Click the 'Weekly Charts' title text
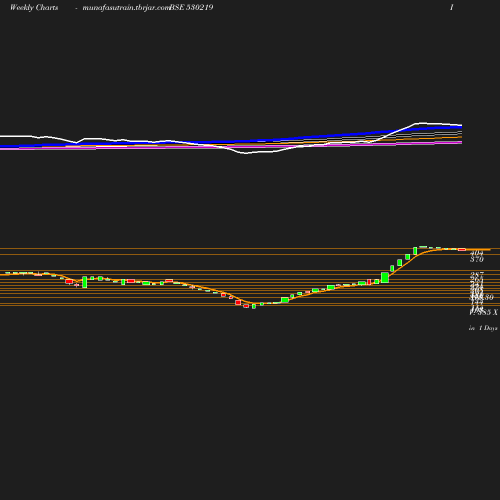 34,7
